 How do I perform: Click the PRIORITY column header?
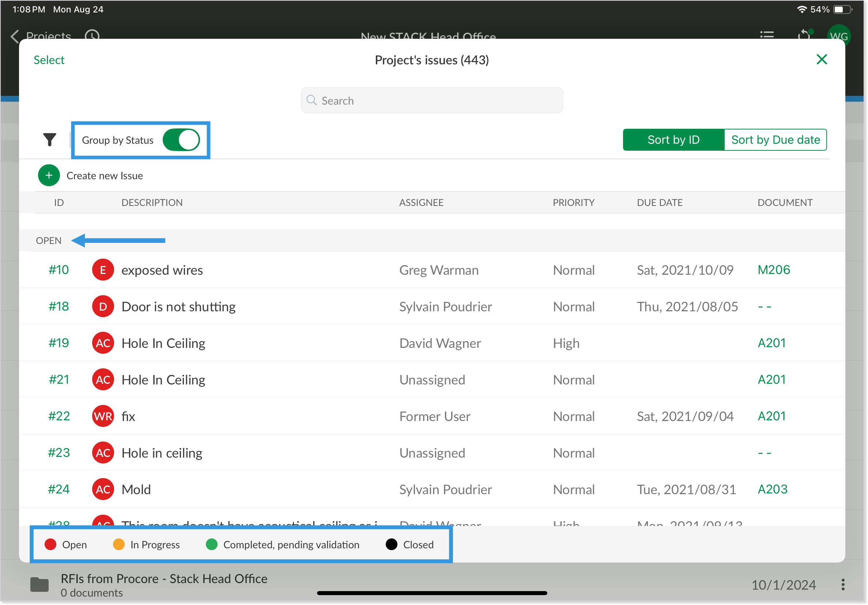(574, 203)
